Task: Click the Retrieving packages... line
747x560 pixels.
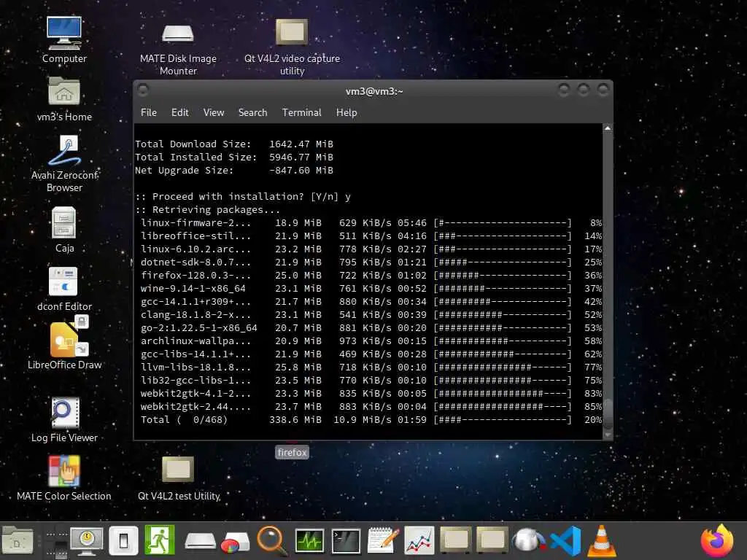Action: pos(207,209)
